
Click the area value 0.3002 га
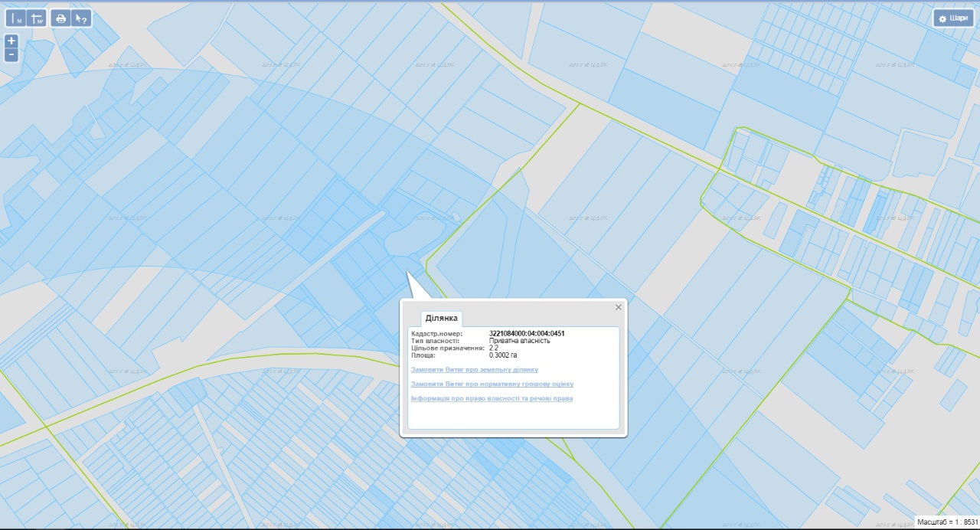pyautogui.click(x=503, y=355)
